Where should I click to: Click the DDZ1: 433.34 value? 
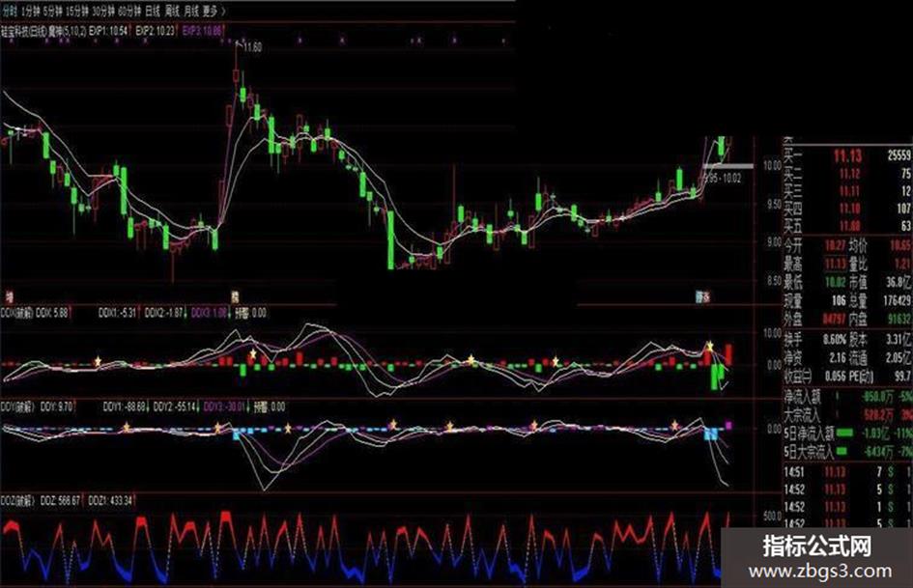click(110, 501)
